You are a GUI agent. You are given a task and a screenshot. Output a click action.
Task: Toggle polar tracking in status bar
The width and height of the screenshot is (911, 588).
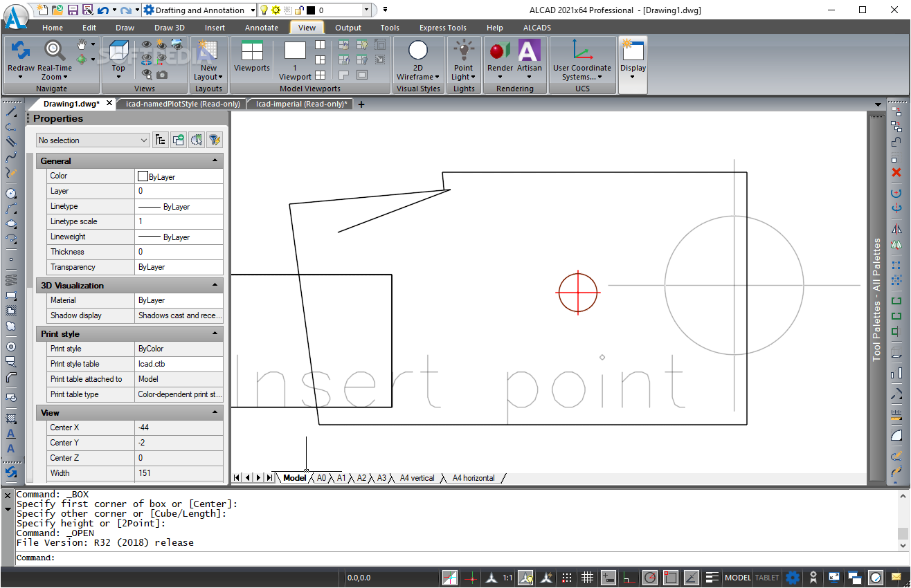[650, 578]
